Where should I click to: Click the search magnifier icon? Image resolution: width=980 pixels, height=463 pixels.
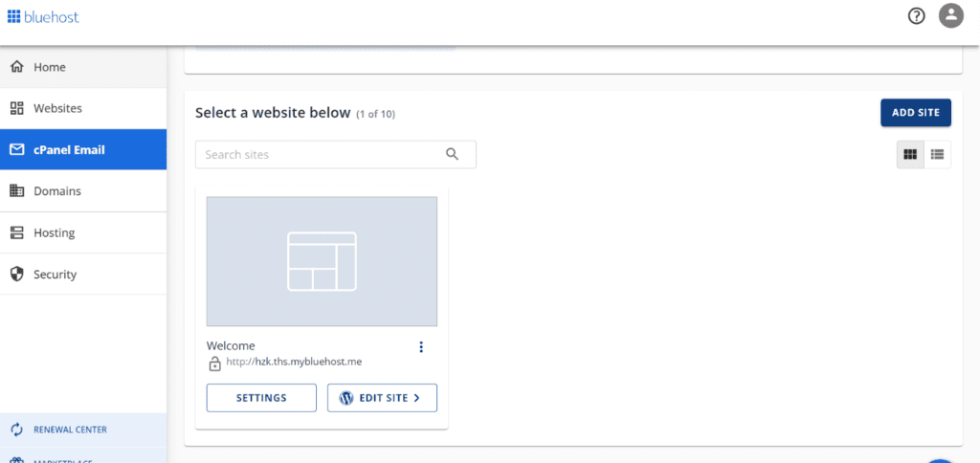click(453, 154)
